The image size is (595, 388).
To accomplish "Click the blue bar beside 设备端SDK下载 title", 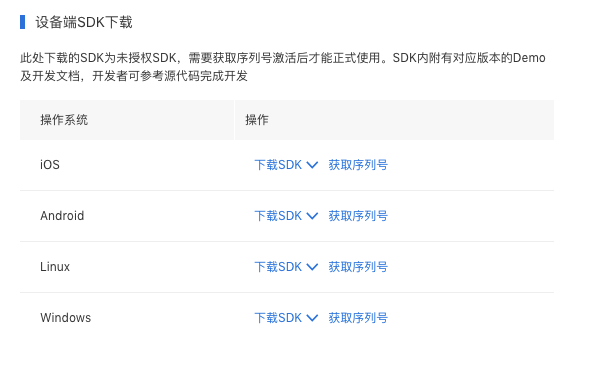I will pyautogui.click(x=22, y=22).
